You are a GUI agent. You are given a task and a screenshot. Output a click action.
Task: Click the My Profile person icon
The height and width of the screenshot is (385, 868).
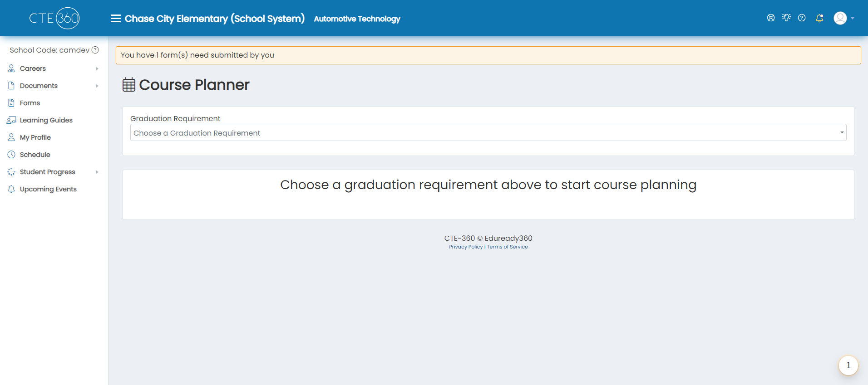click(x=11, y=137)
